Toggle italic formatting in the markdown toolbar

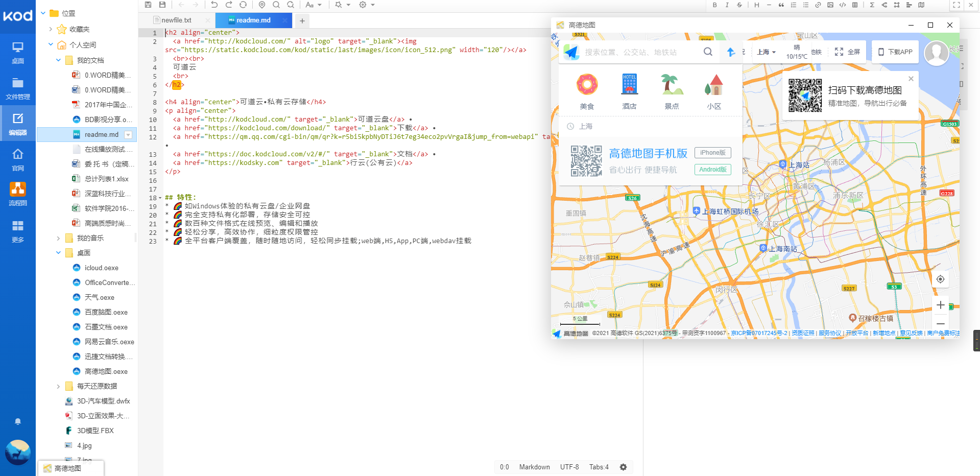pyautogui.click(x=727, y=5)
